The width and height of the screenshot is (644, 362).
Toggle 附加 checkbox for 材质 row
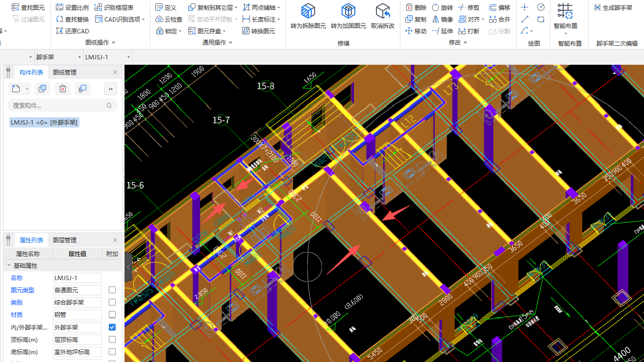tap(112, 314)
